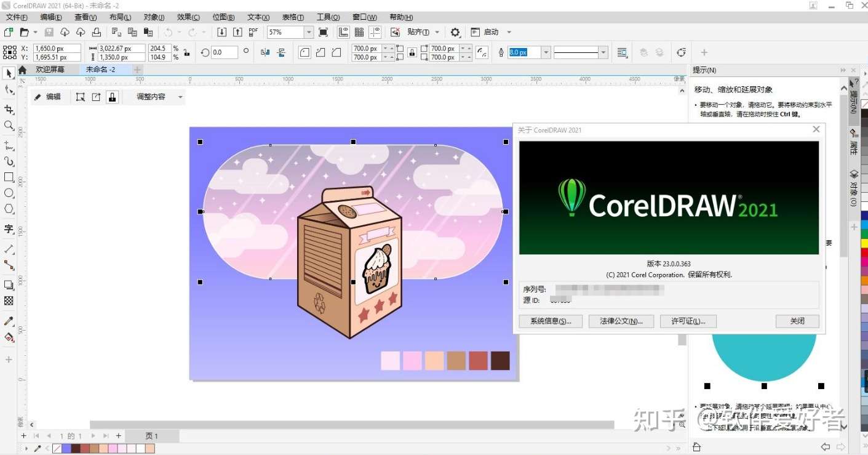
Task: Select the Pick tool in the toolbox
Action: [x=9, y=73]
